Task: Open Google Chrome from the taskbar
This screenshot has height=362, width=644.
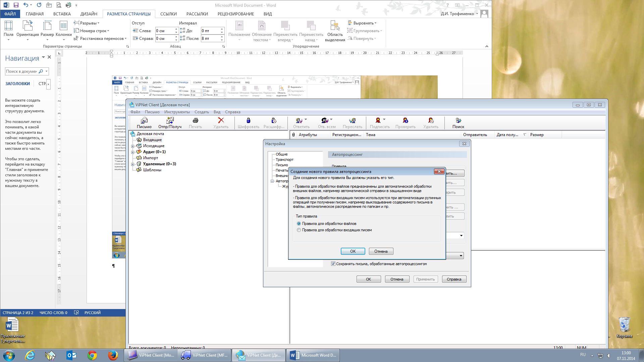Action: click(92, 355)
